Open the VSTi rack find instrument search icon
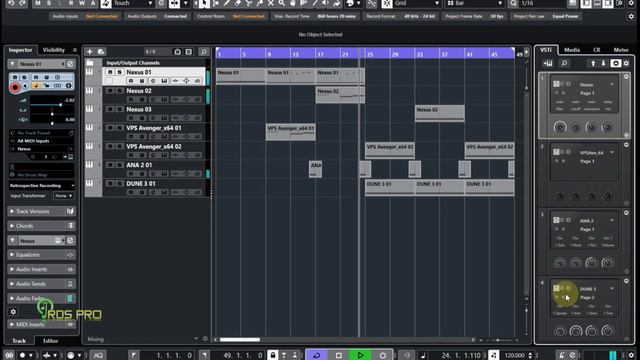Screen dimensions: 640x360 (x=564, y=63)
